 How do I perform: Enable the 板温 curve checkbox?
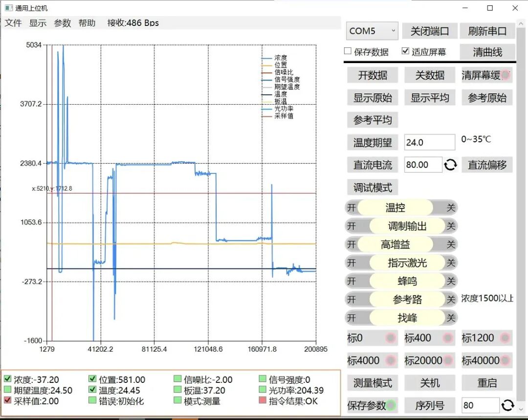pyautogui.click(x=177, y=390)
